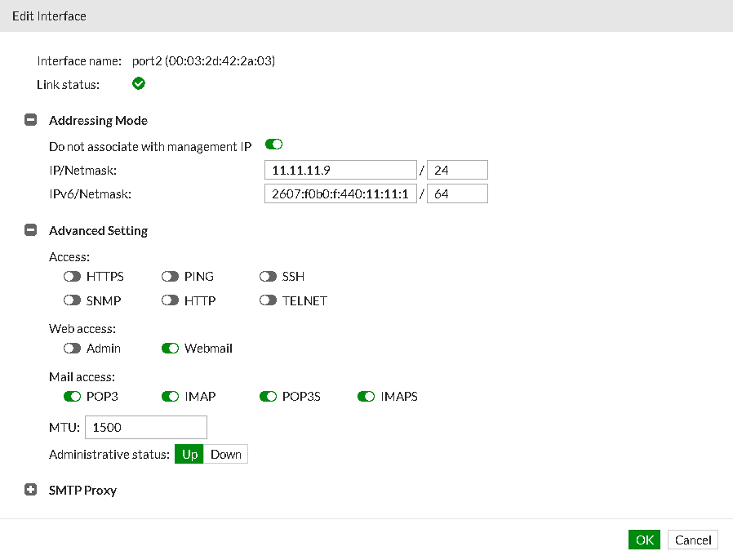Turn off Do not associate with management IP
This screenshot has height=560, width=733.
click(x=273, y=144)
